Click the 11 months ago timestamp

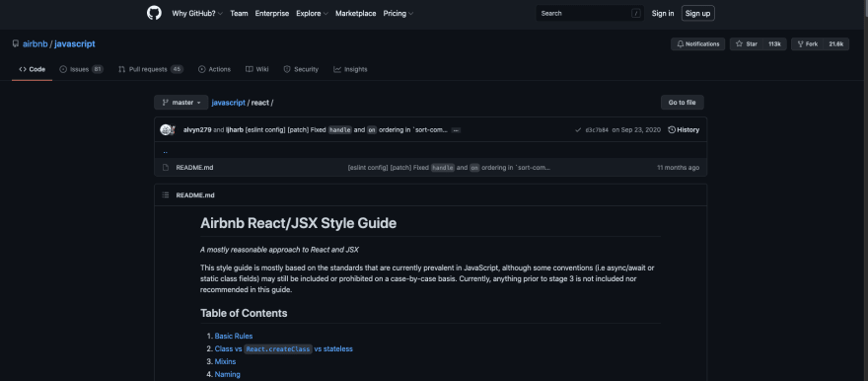coord(679,167)
